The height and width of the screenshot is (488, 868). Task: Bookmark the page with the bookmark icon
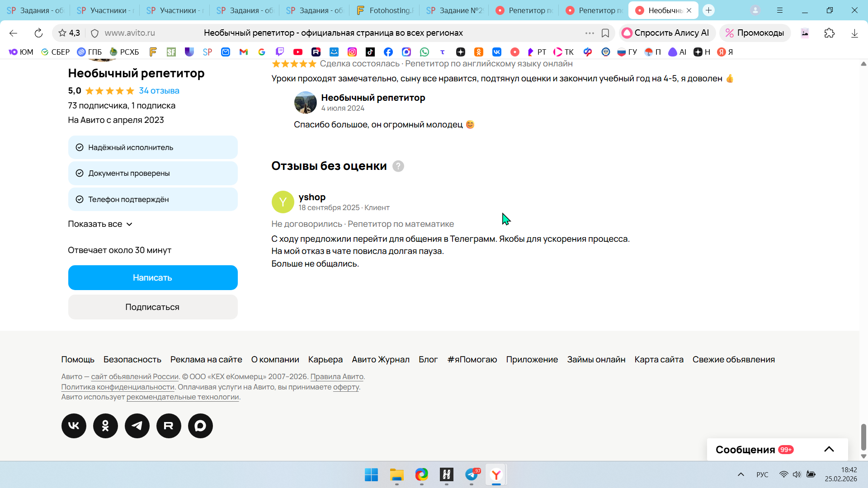(x=605, y=33)
